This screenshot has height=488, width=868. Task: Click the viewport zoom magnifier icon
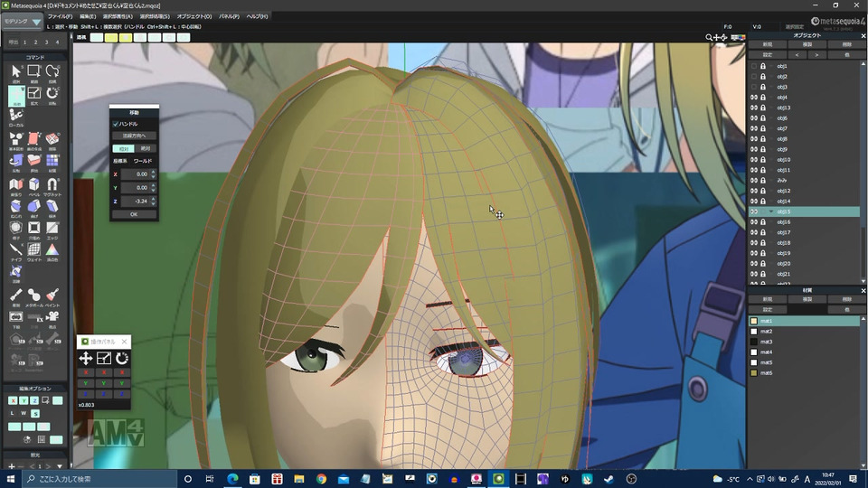pos(709,37)
